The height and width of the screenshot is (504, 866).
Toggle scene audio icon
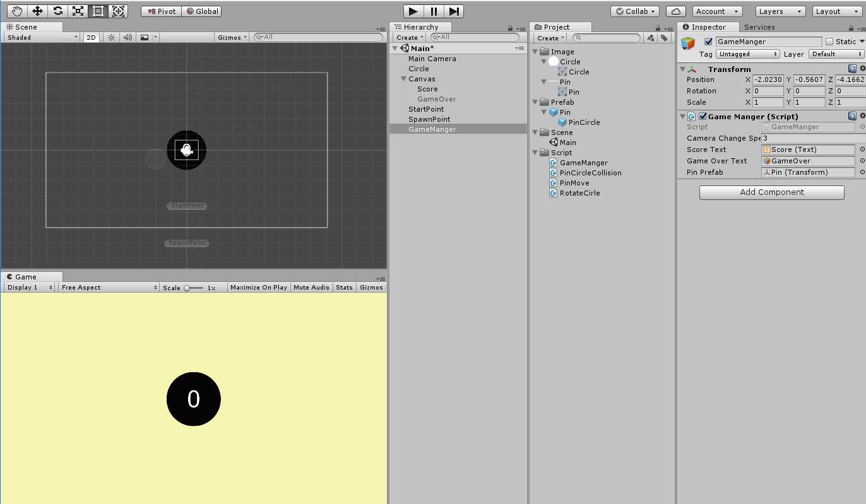point(128,37)
